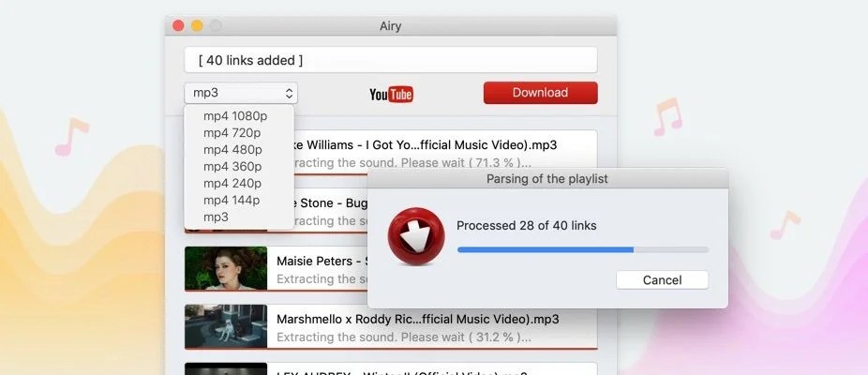Click the 'Processed 28 of 40 links' text
Screen dimensions: 868x375
pyautogui.click(x=527, y=225)
